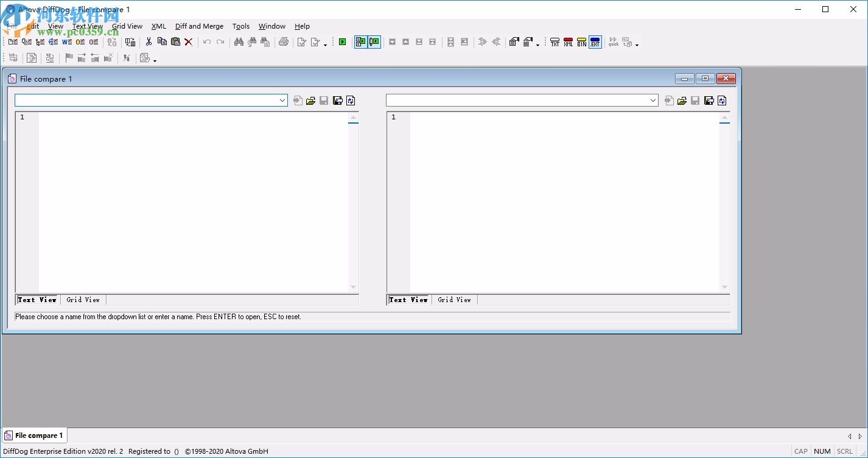Open the Grid View menu

tap(127, 26)
